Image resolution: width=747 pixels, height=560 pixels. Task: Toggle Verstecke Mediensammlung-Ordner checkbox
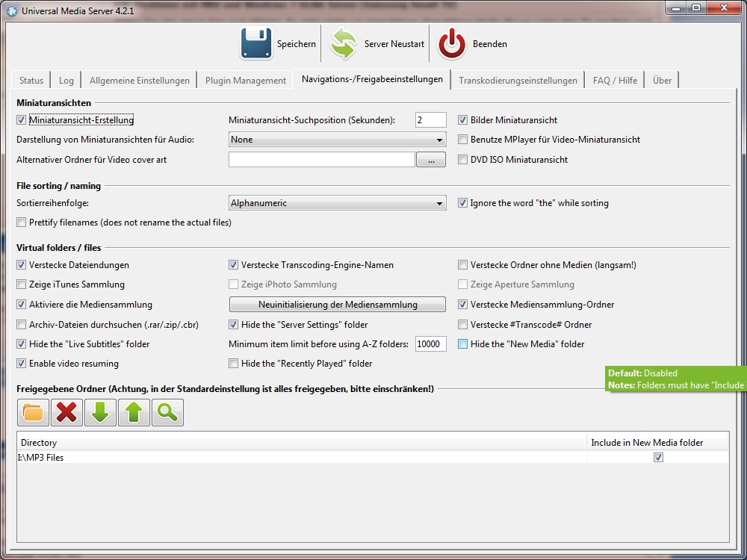462,305
